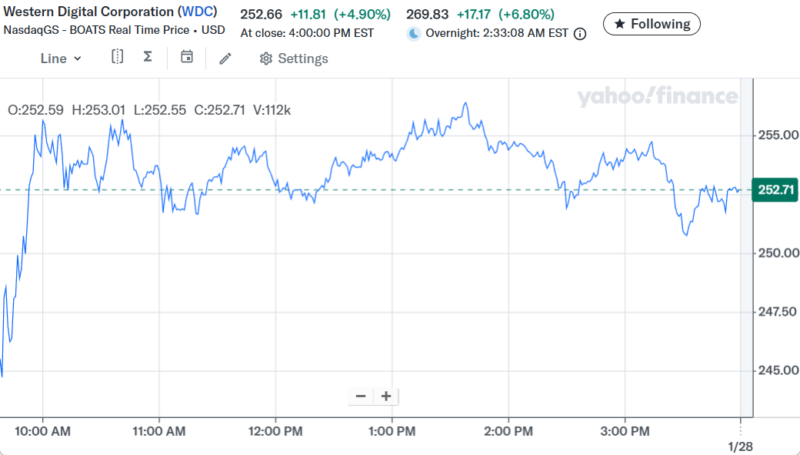Click the 10:00 AM time axis label
This screenshot has height=455, width=800.
[x=45, y=432]
